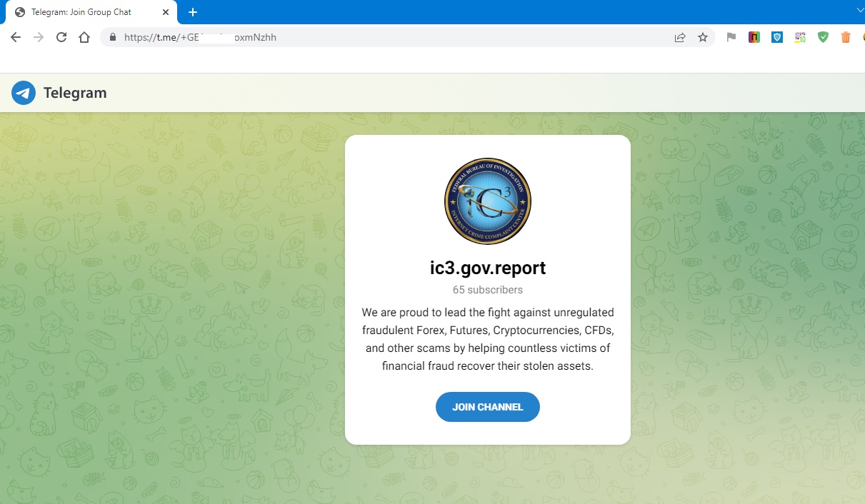The width and height of the screenshot is (865, 504).
Task: Share this page via share icon
Action: pos(680,38)
